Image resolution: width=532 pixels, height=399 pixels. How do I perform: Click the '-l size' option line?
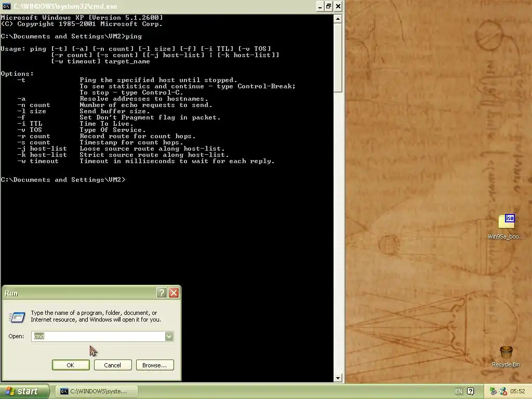[84, 111]
